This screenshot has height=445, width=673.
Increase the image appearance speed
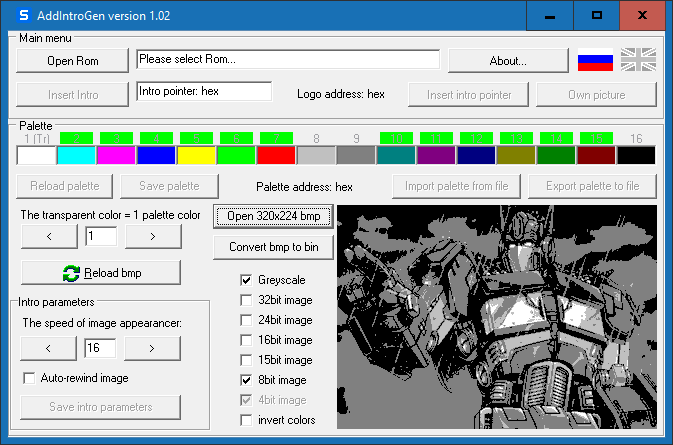[x=152, y=348]
